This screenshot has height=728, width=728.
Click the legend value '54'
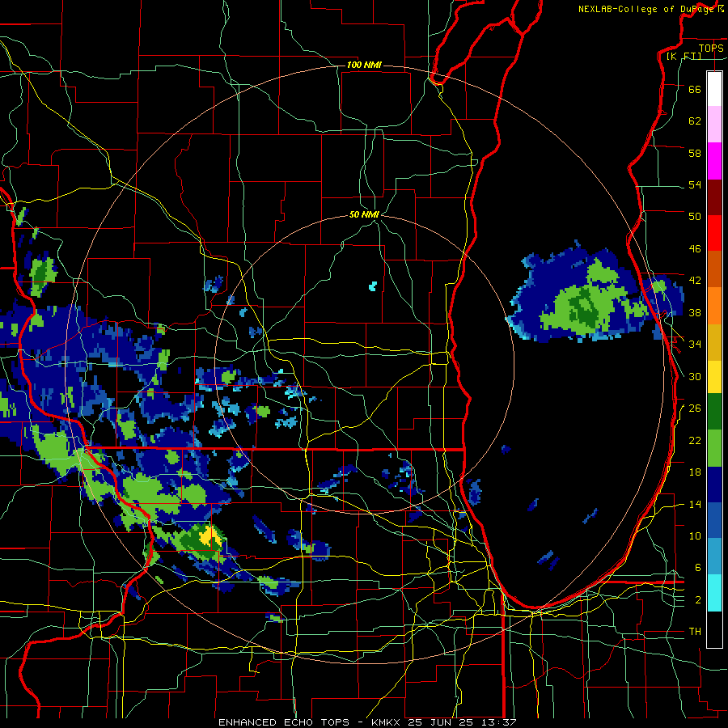(695, 184)
